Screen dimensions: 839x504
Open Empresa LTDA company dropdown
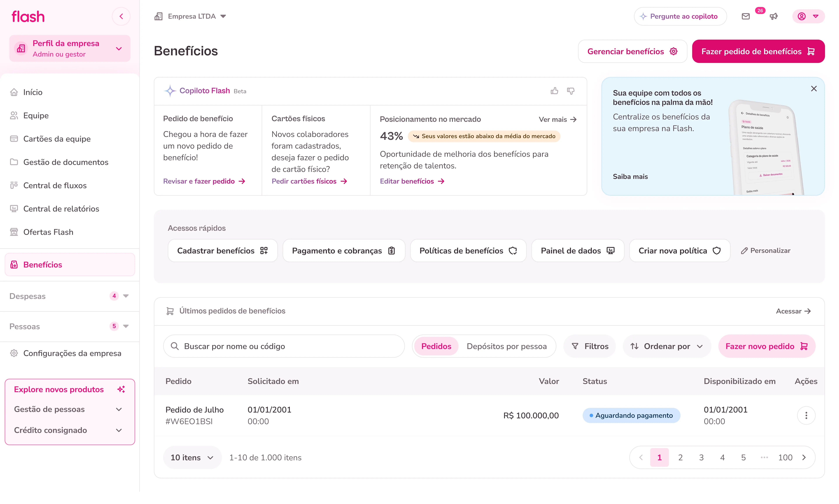[190, 16]
